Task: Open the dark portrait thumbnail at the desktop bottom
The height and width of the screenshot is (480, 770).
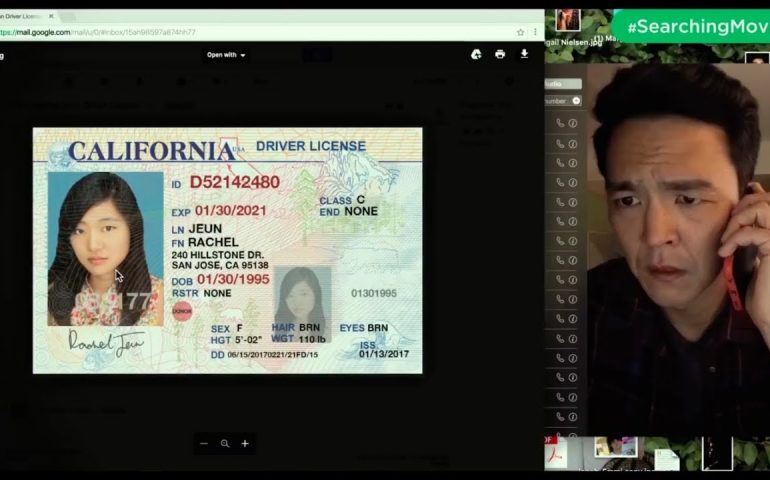Action: (717, 453)
